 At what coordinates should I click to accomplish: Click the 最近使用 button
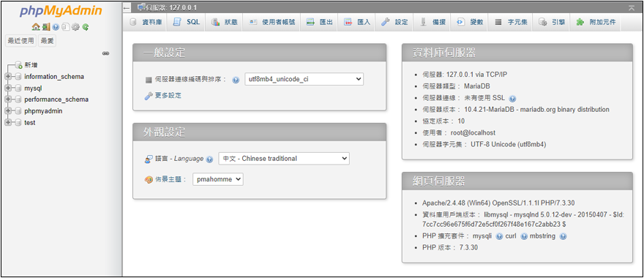20,41
